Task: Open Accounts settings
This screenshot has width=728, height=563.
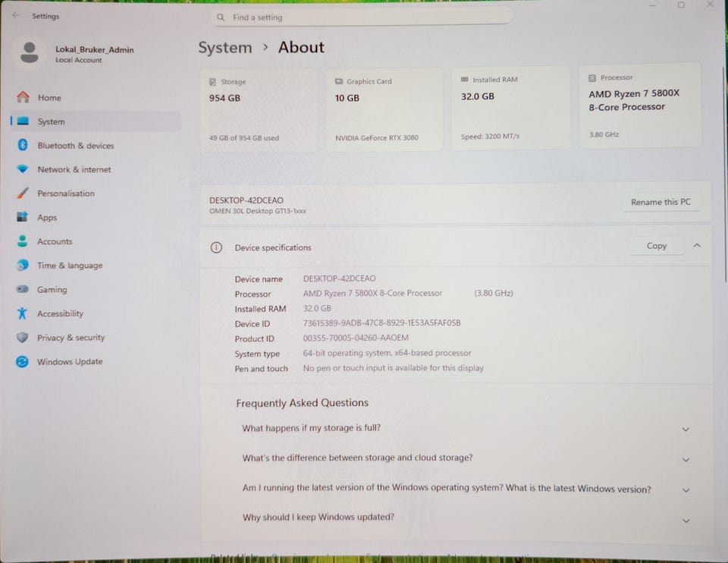Action: (96, 241)
